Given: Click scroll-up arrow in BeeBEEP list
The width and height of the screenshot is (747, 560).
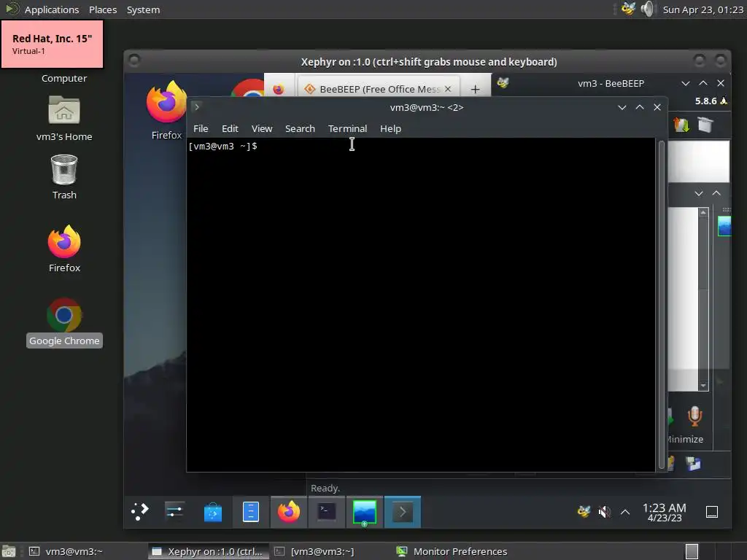Looking at the screenshot, I should (x=703, y=213).
